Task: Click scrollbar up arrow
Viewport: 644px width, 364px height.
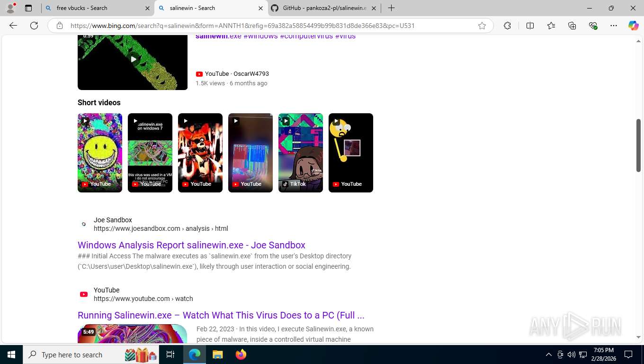Action: 638,41
